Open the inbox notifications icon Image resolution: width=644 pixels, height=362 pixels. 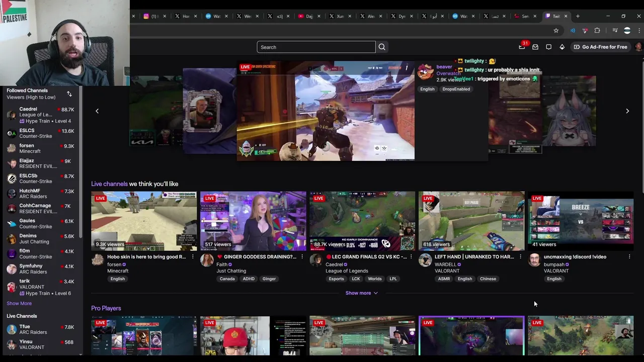click(x=535, y=47)
